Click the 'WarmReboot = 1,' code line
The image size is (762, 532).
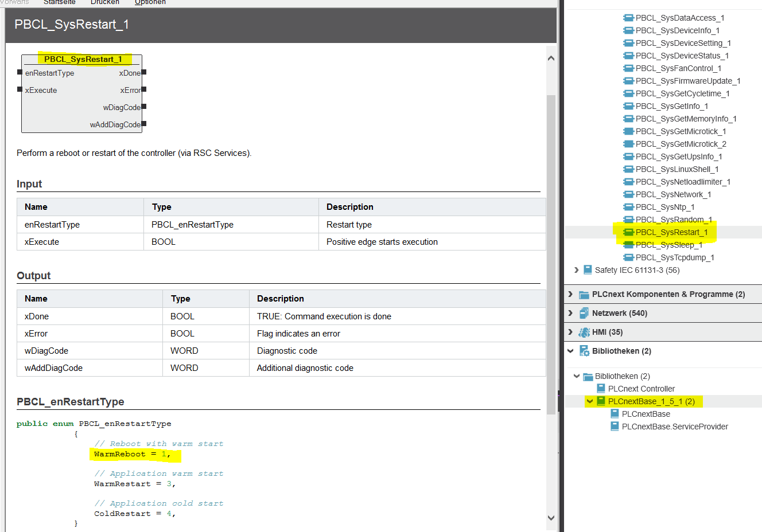point(133,454)
